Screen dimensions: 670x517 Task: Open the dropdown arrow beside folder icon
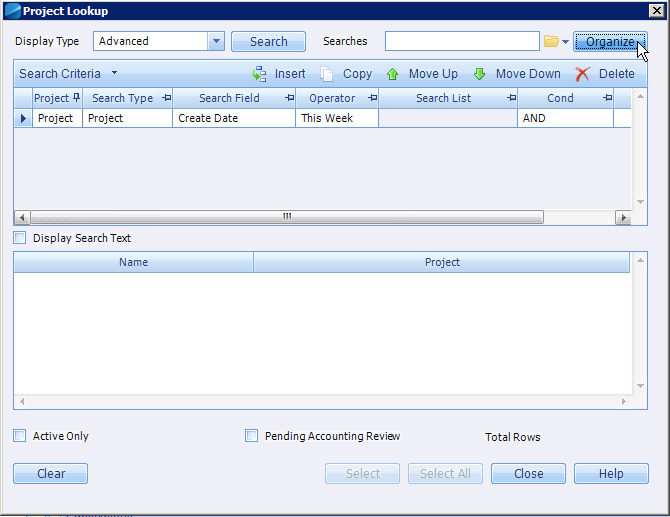pyautogui.click(x=565, y=42)
